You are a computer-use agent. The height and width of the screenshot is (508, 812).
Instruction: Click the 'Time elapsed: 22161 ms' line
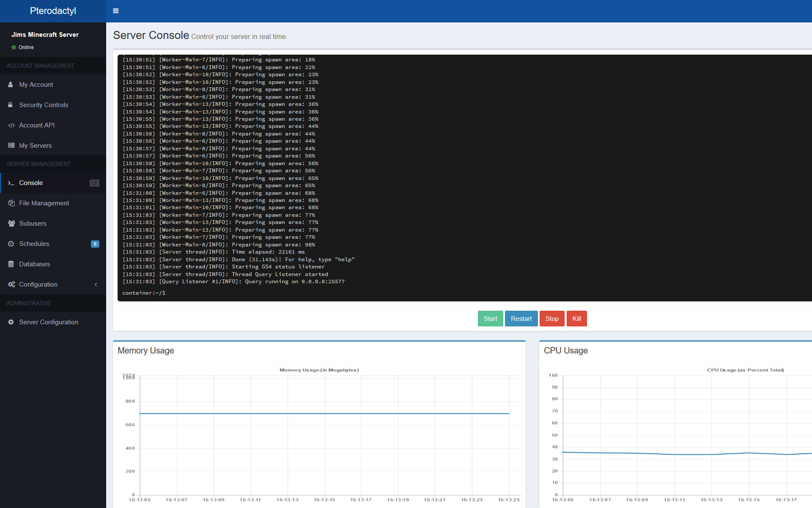pyautogui.click(x=214, y=252)
